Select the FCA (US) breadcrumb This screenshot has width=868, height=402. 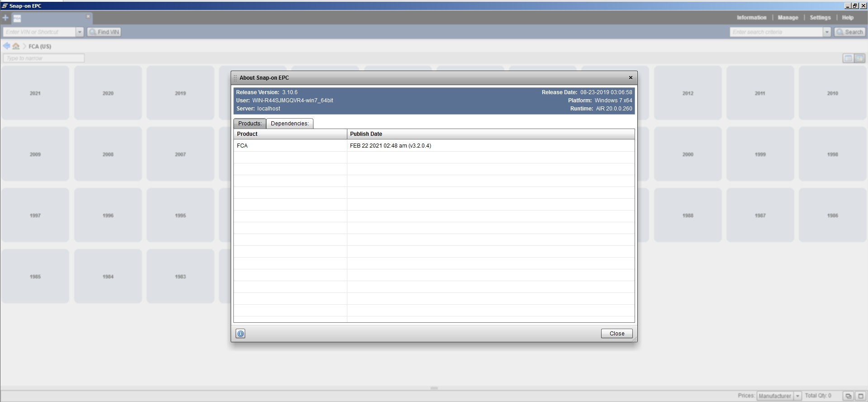click(x=40, y=46)
